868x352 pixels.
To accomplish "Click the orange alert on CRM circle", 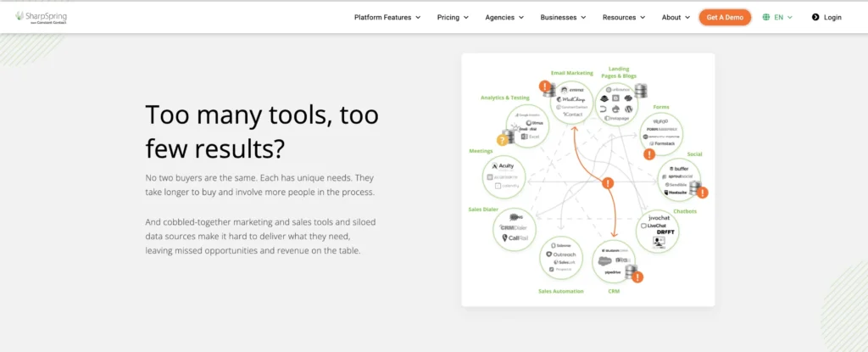I will tap(637, 276).
